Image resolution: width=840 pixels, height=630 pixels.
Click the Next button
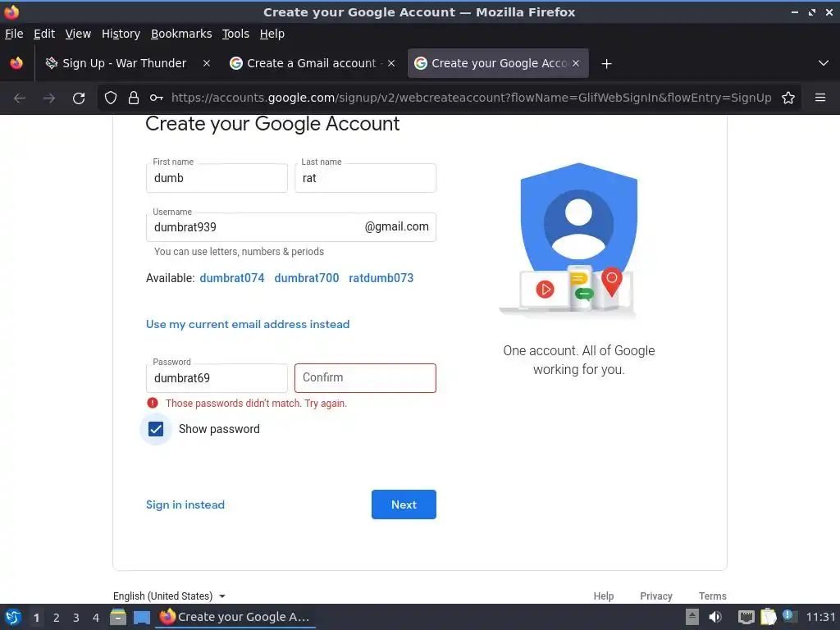point(404,504)
